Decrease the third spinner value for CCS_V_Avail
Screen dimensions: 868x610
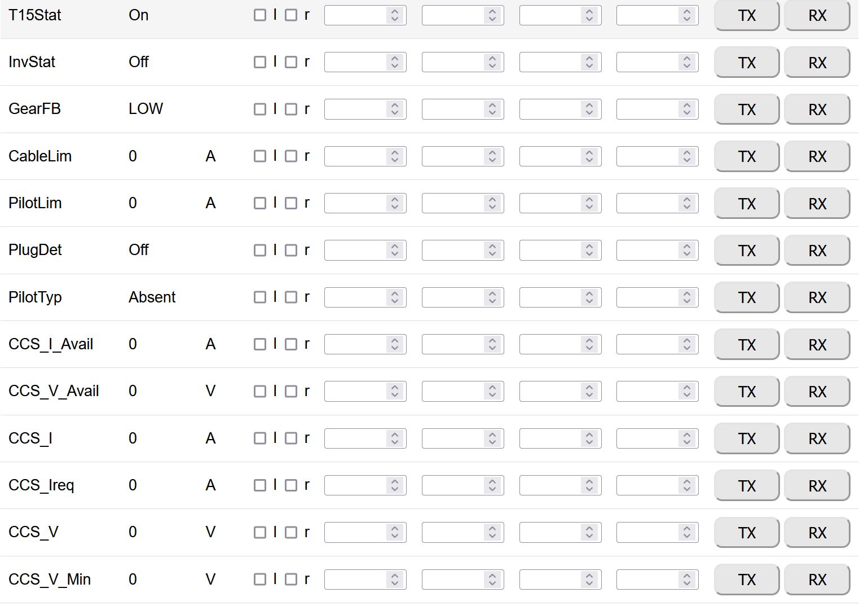coord(589,395)
